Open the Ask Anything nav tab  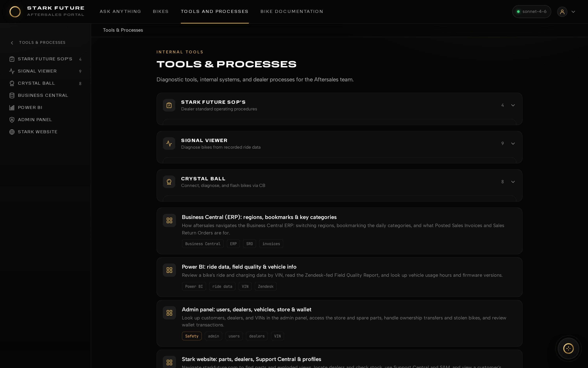click(120, 11)
